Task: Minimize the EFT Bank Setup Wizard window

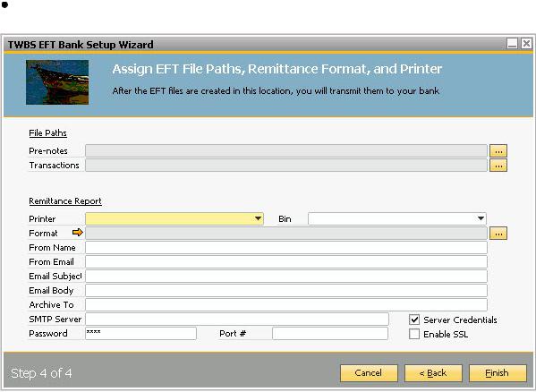Action: pos(512,44)
